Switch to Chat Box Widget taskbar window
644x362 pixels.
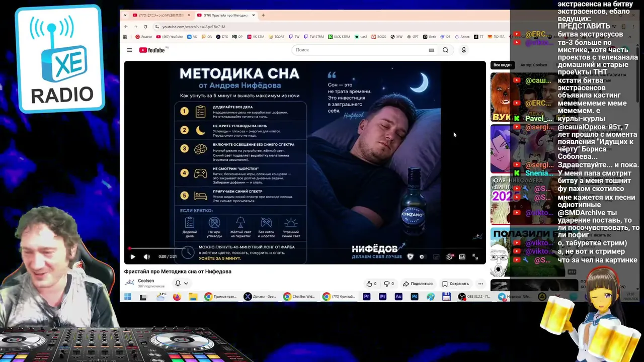299,297
